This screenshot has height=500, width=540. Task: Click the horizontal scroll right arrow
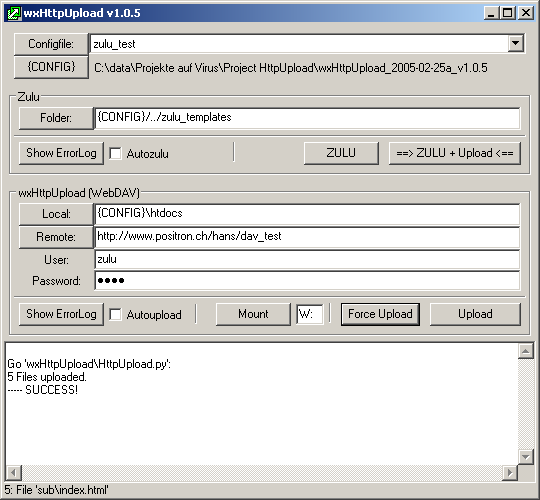[510, 472]
